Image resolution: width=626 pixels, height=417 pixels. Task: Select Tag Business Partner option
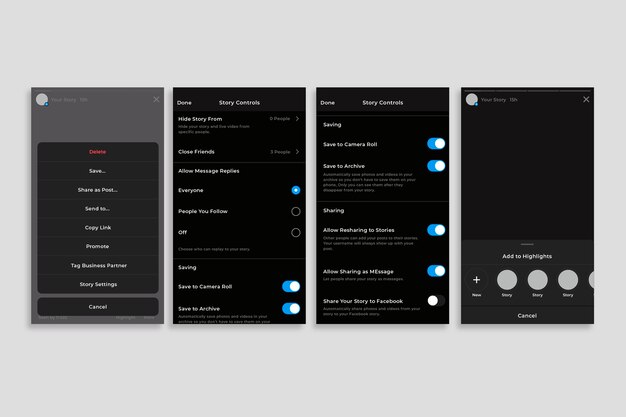[x=98, y=265]
